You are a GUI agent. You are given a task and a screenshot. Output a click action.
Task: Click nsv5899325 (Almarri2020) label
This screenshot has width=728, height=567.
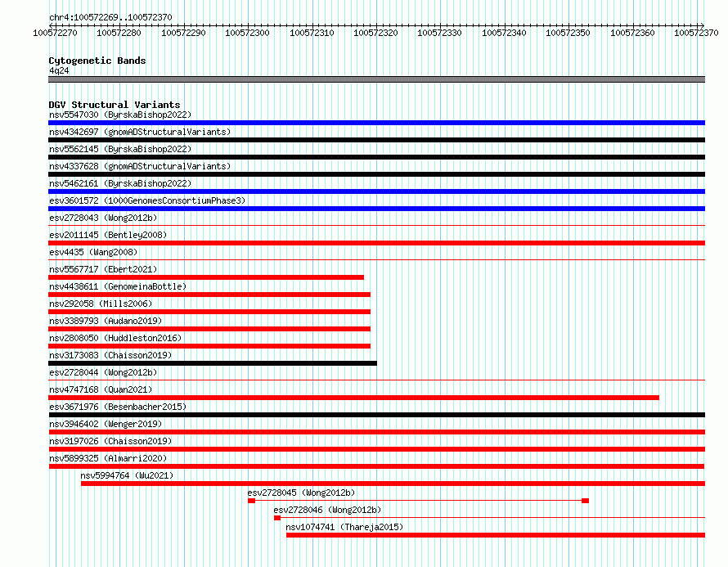point(108,458)
